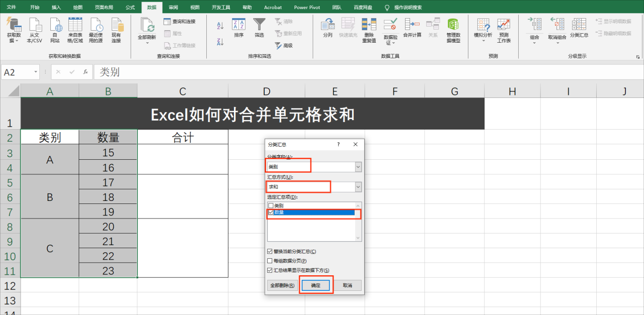This screenshot has height=315, width=644.
Task: Sort descending with the Z-A icon
Action: [x=220, y=42]
